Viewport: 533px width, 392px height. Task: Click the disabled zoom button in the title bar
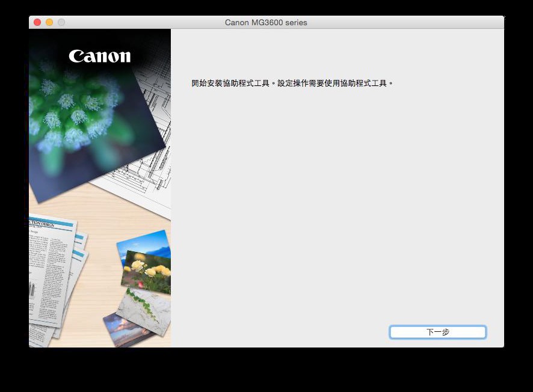pos(61,22)
